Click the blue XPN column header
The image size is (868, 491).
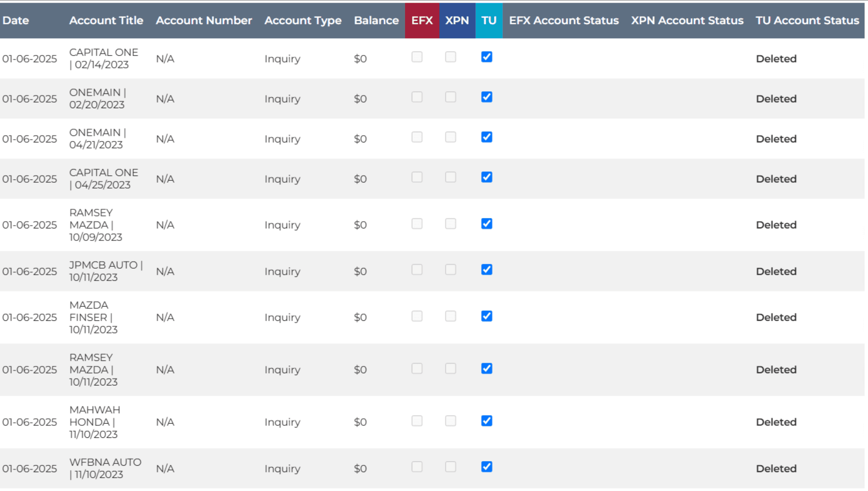click(x=457, y=20)
